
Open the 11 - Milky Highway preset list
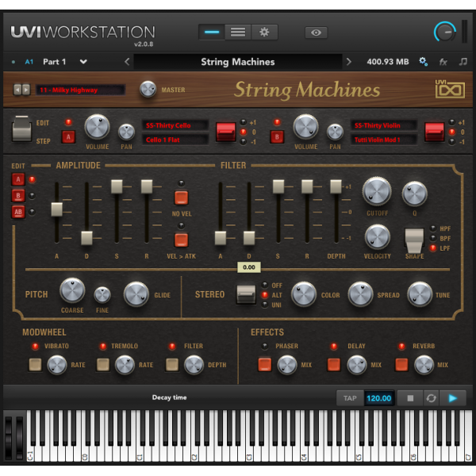[x=80, y=90]
